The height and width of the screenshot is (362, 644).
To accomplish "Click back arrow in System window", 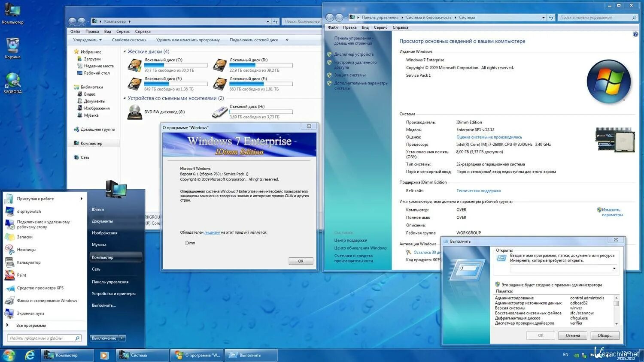I will click(330, 18).
